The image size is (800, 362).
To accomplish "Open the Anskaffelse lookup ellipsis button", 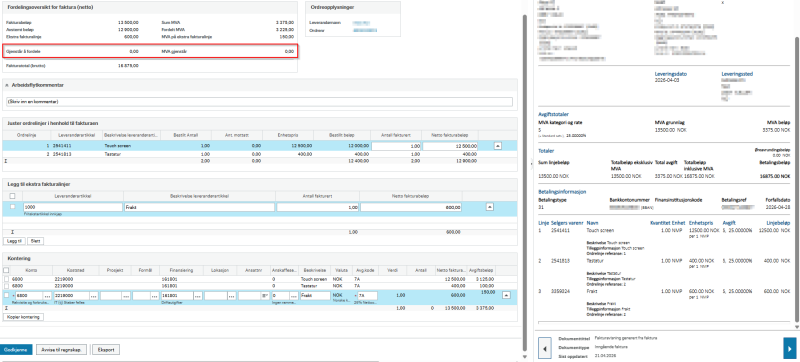I will point(294,296).
